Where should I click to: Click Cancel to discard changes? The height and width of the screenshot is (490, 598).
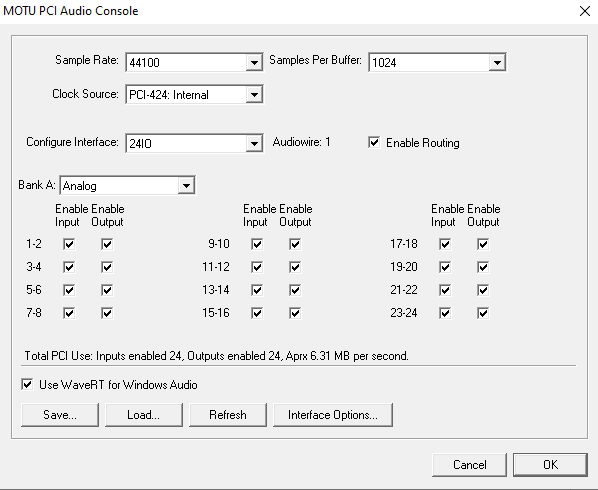coord(469,464)
